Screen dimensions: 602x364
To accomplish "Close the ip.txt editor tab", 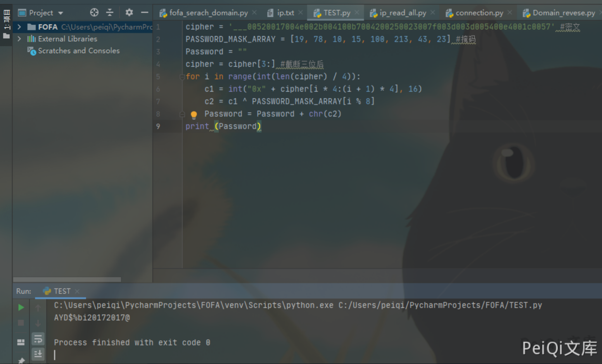I will pos(301,13).
